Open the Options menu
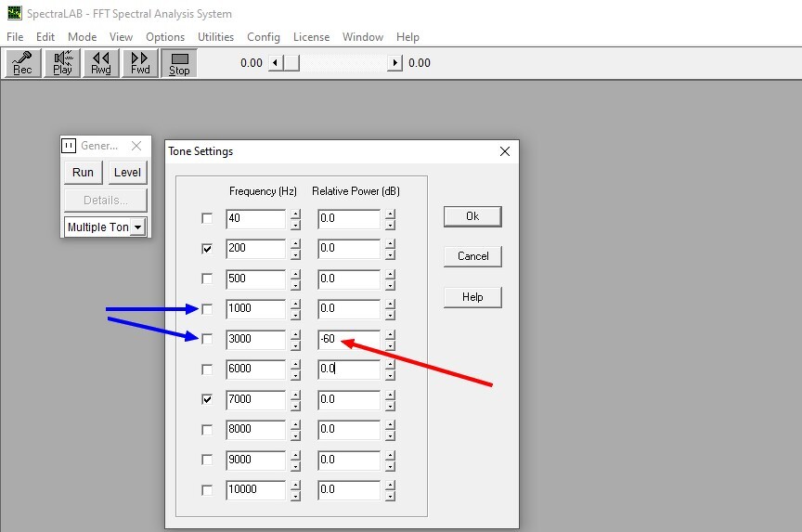The width and height of the screenshot is (802, 532). [x=164, y=37]
